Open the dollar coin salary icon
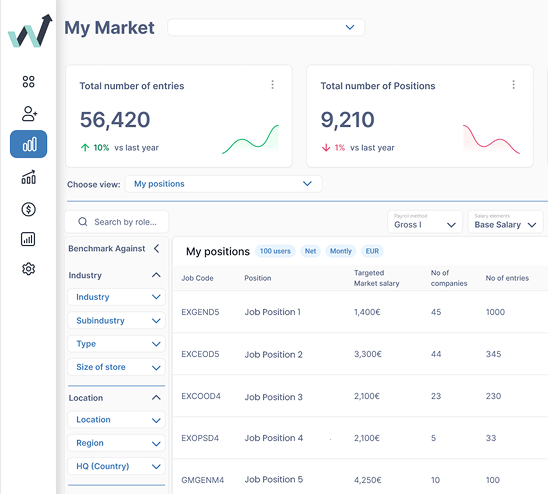 tap(28, 209)
